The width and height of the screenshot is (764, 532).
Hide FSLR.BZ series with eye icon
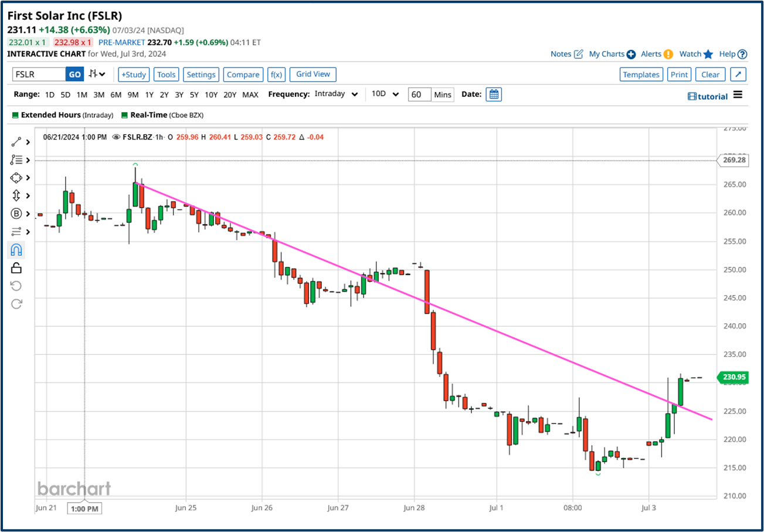pyautogui.click(x=116, y=137)
